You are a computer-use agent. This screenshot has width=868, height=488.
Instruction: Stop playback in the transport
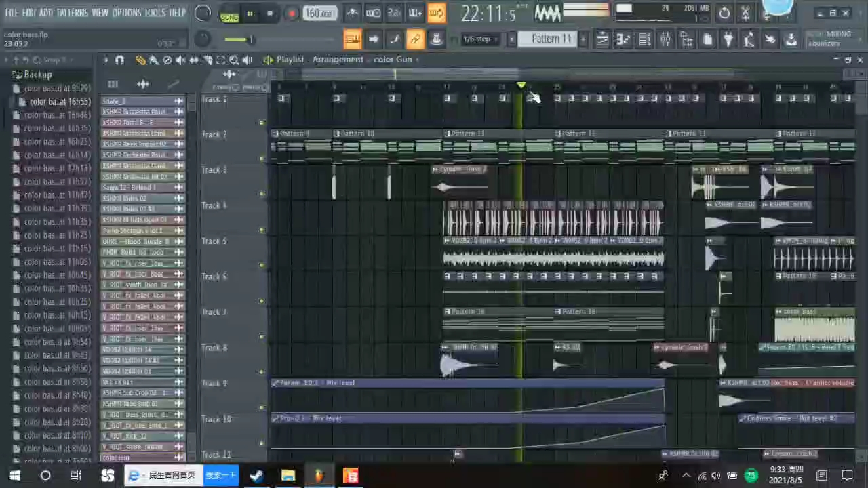270,14
